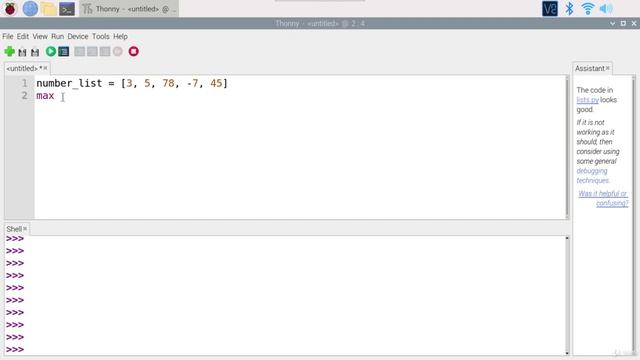The height and width of the screenshot is (360, 640).
Task: Stop the program with red stop icon
Action: [133, 51]
